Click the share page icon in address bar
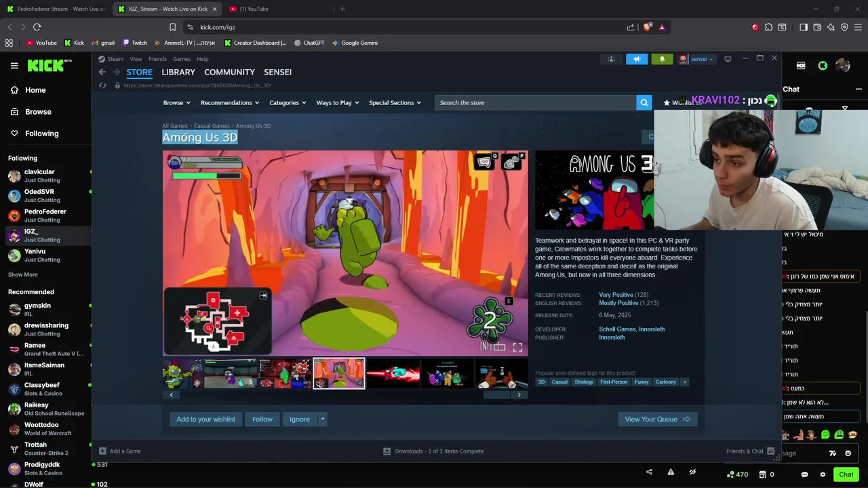The width and height of the screenshot is (868, 488). coord(631,27)
